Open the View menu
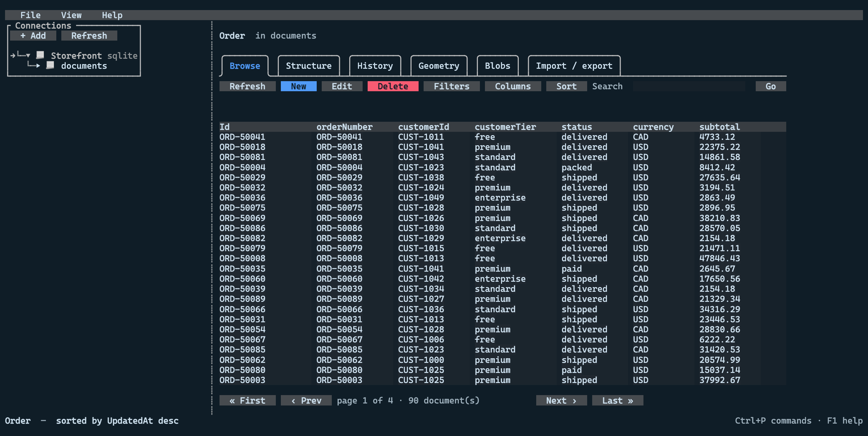 point(71,15)
